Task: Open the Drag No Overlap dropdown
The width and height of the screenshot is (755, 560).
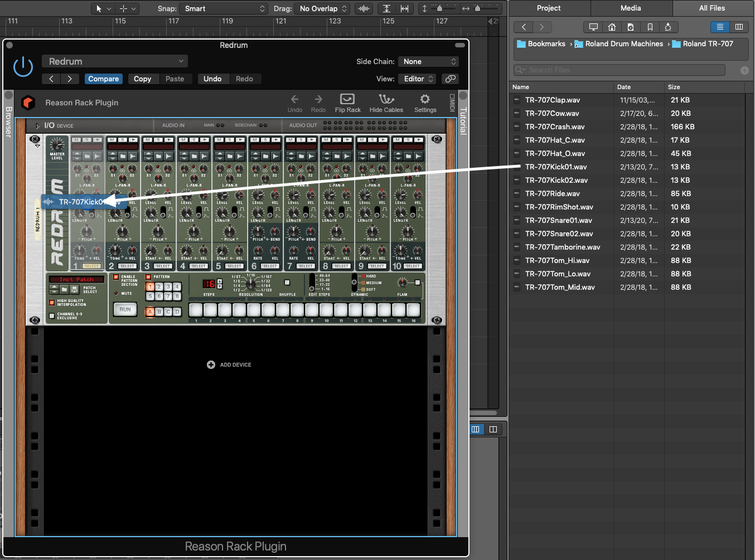Action: pyautogui.click(x=323, y=8)
